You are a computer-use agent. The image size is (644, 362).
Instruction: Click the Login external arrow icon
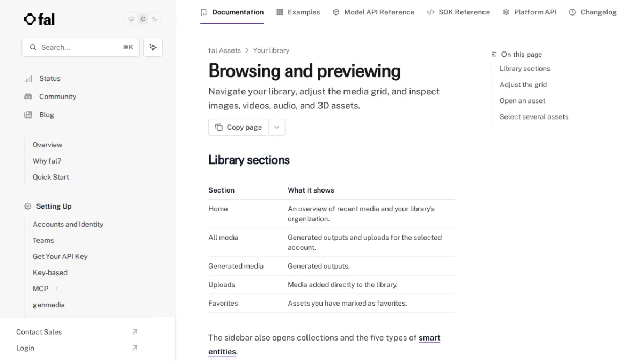(x=135, y=348)
